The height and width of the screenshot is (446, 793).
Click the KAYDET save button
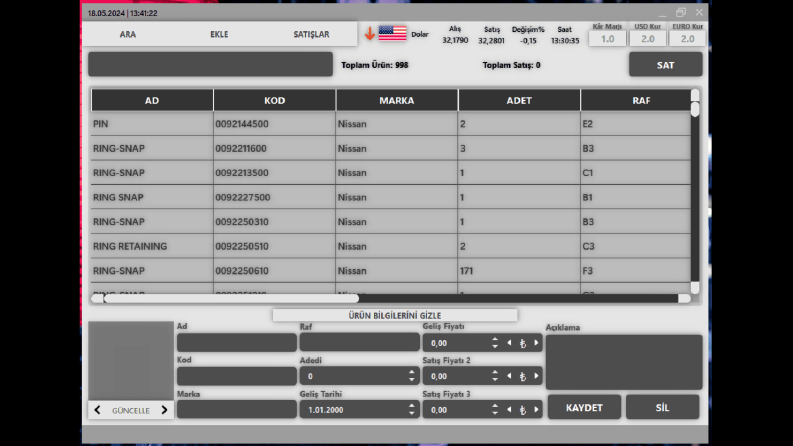tap(584, 408)
